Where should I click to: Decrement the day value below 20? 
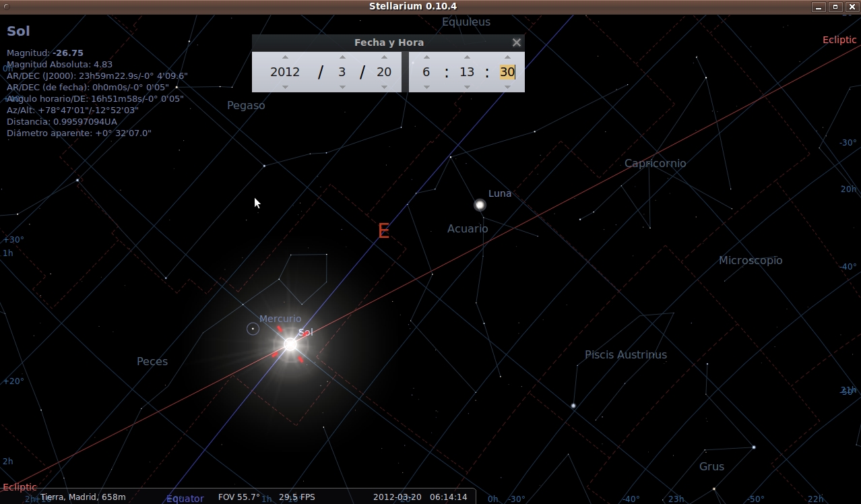(384, 87)
